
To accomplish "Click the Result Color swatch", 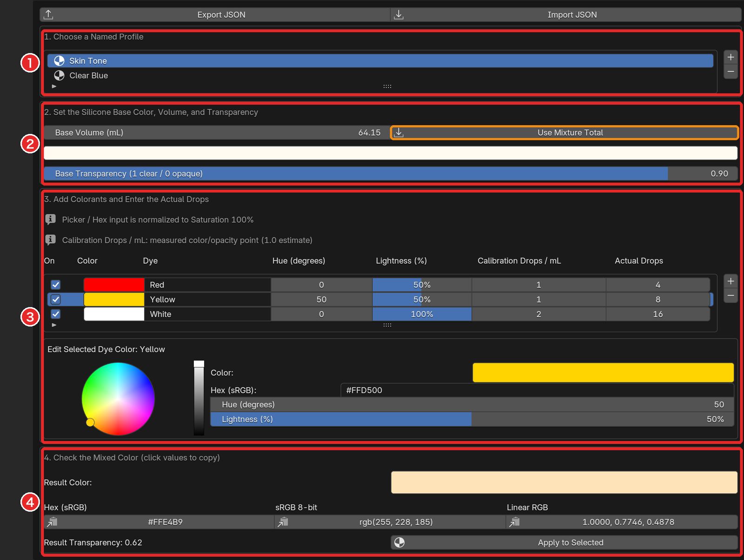I will pos(564,482).
